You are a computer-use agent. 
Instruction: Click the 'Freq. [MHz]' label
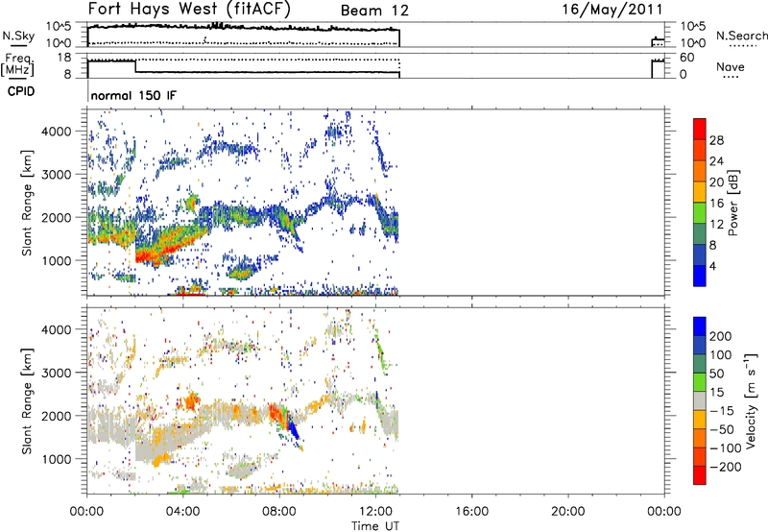[x=18, y=65]
